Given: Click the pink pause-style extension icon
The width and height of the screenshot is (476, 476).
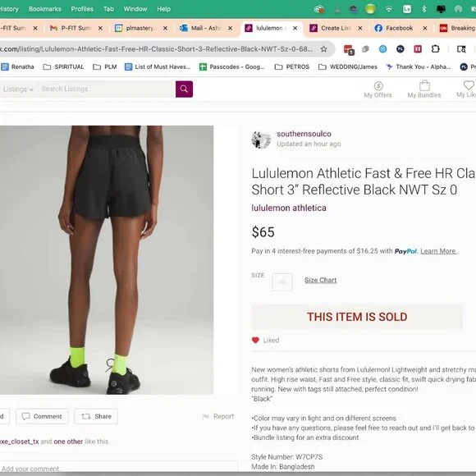Looking at the screenshot, I should click(418, 49).
